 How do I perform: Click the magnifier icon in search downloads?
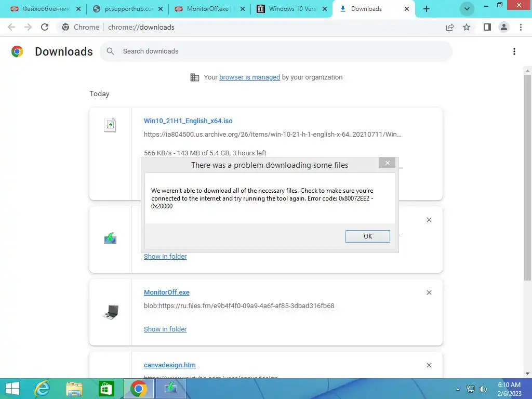pyautogui.click(x=110, y=51)
